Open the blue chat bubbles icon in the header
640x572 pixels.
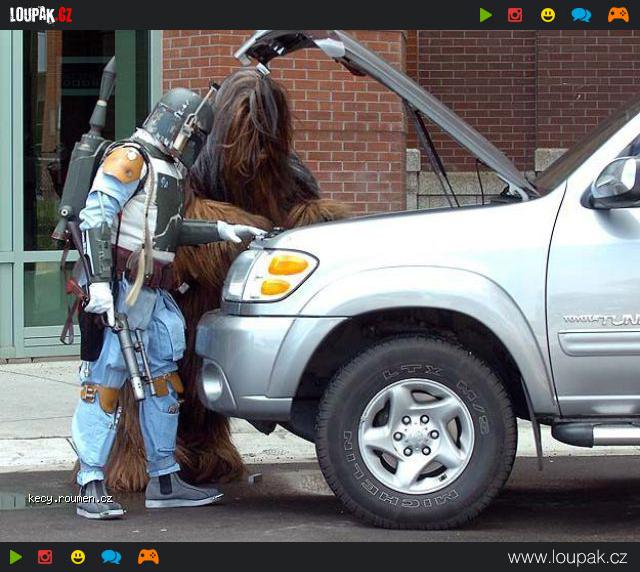click(x=581, y=15)
